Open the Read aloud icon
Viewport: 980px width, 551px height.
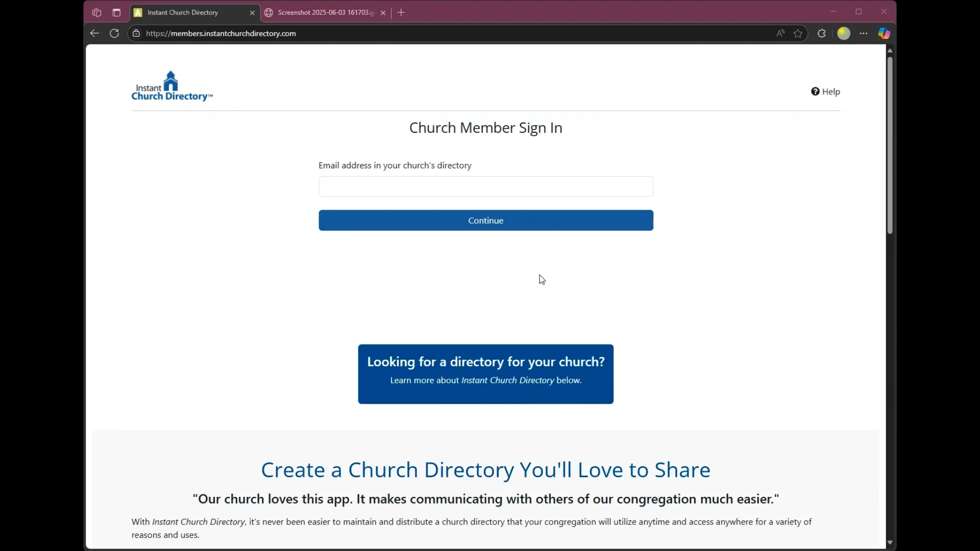pos(780,34)
